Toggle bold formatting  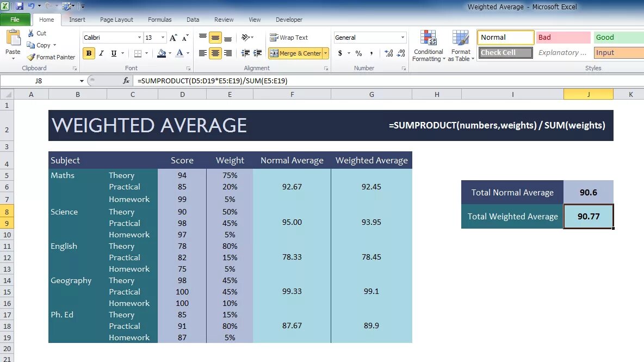coord(89,54)
